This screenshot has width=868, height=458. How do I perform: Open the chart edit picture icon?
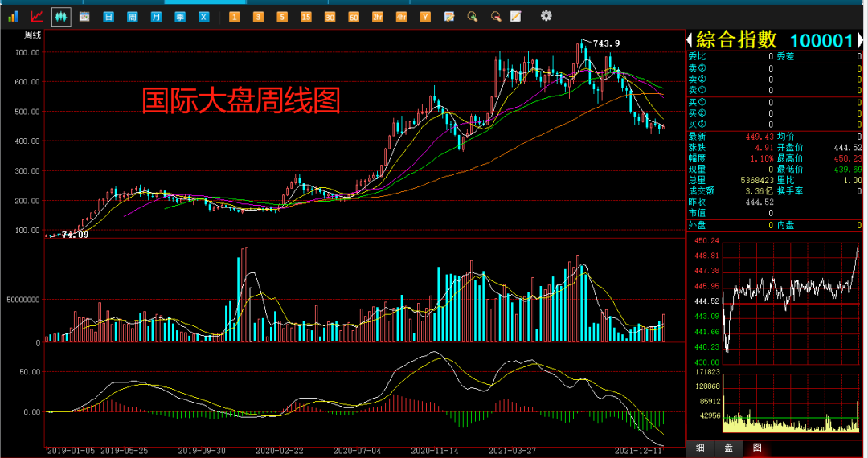(x=449, y=17)
